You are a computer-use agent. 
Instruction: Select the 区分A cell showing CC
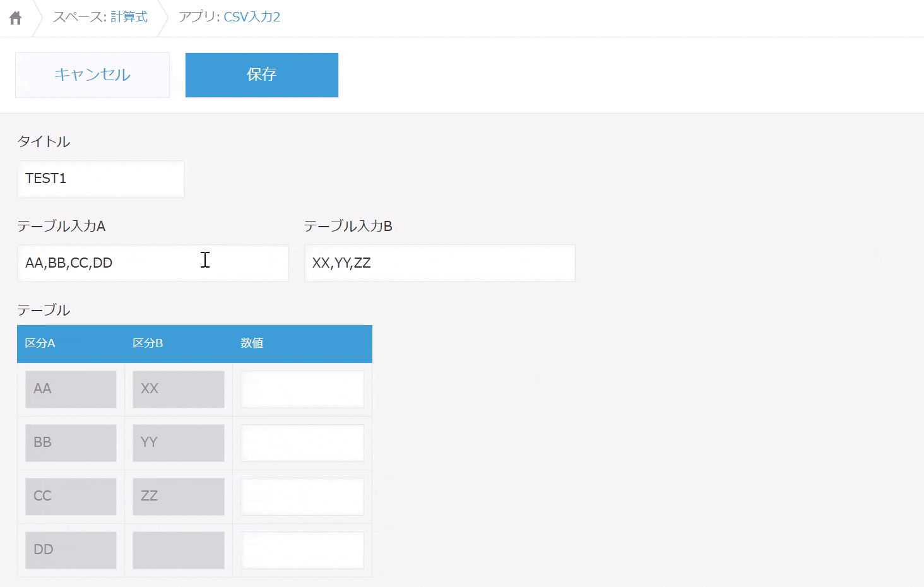tap(71, 497)
